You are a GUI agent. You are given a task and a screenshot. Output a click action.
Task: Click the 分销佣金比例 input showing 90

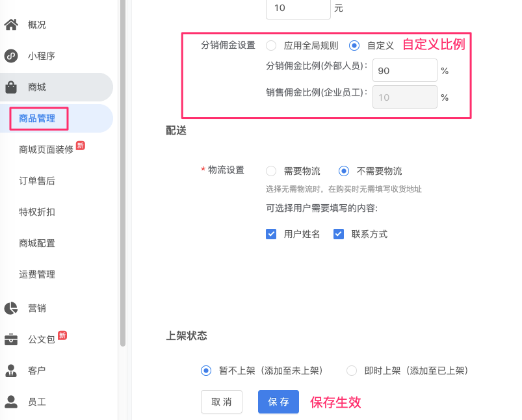coord(405,70)
